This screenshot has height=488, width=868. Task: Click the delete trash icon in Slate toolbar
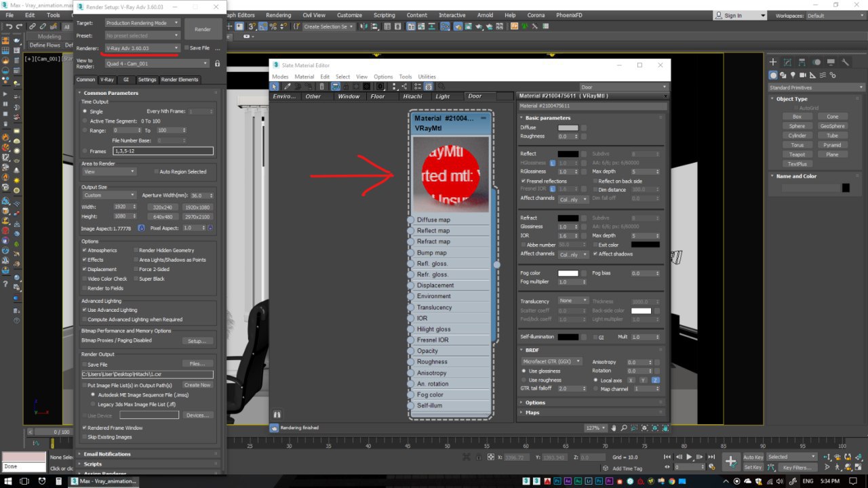[322, 87]
